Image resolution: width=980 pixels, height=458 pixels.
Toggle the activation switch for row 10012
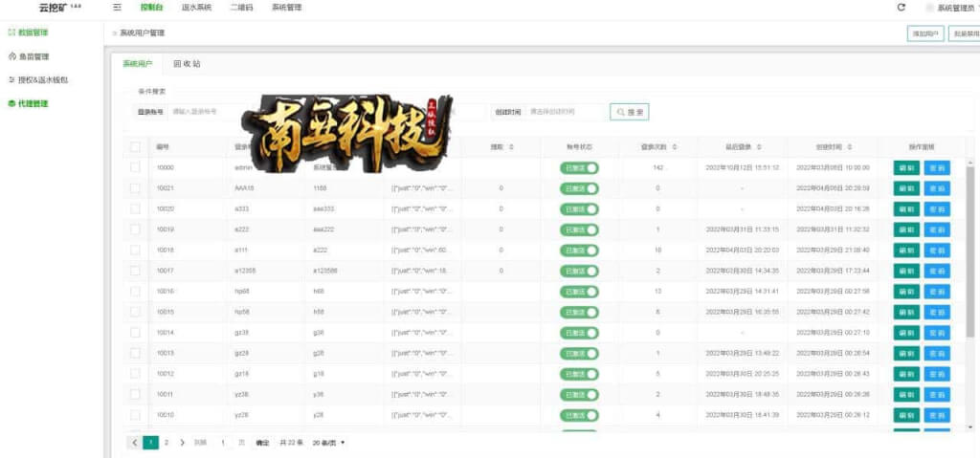click(x=579, y=374)
